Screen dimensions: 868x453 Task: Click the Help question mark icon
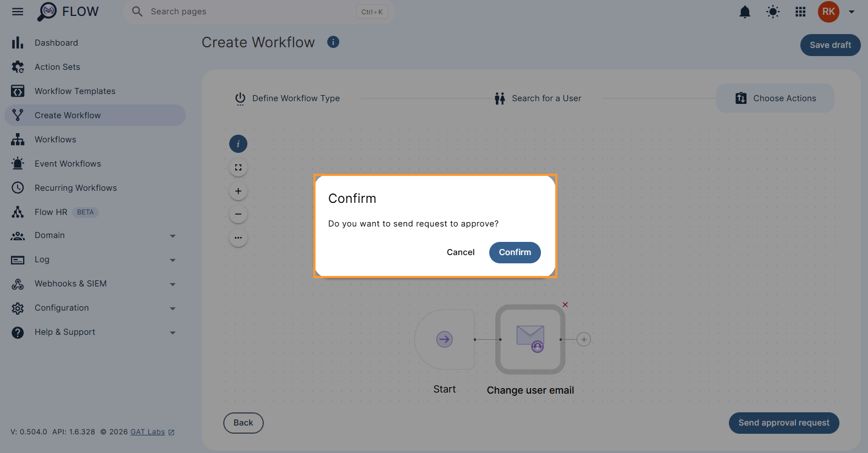[18, 333]
